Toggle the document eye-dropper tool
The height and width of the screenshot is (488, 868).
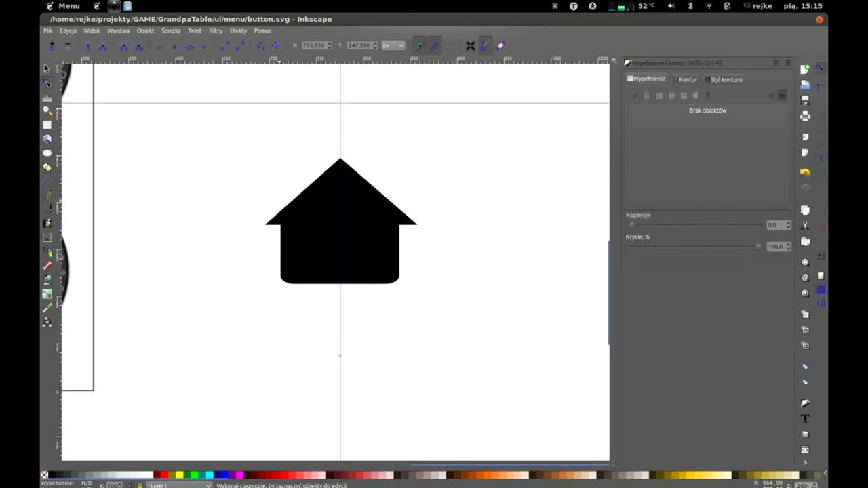47,308
